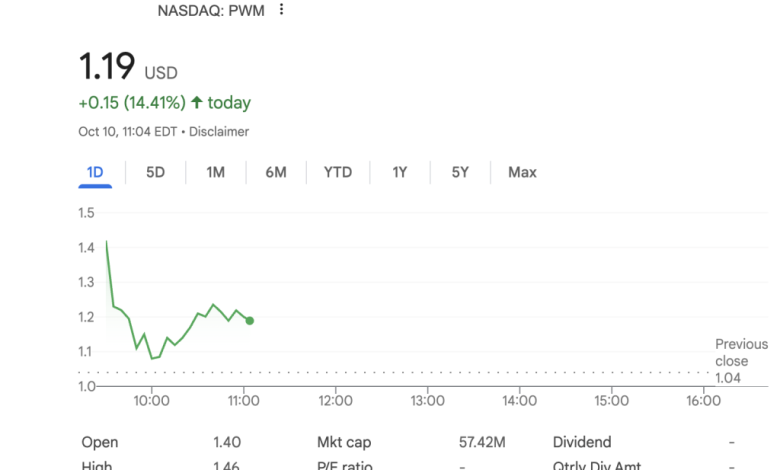Switch to the 5D chart range

coord(155,172)
